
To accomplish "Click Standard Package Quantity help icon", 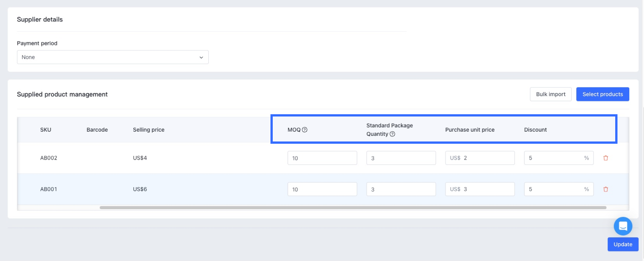I will (x=392, y=134).
